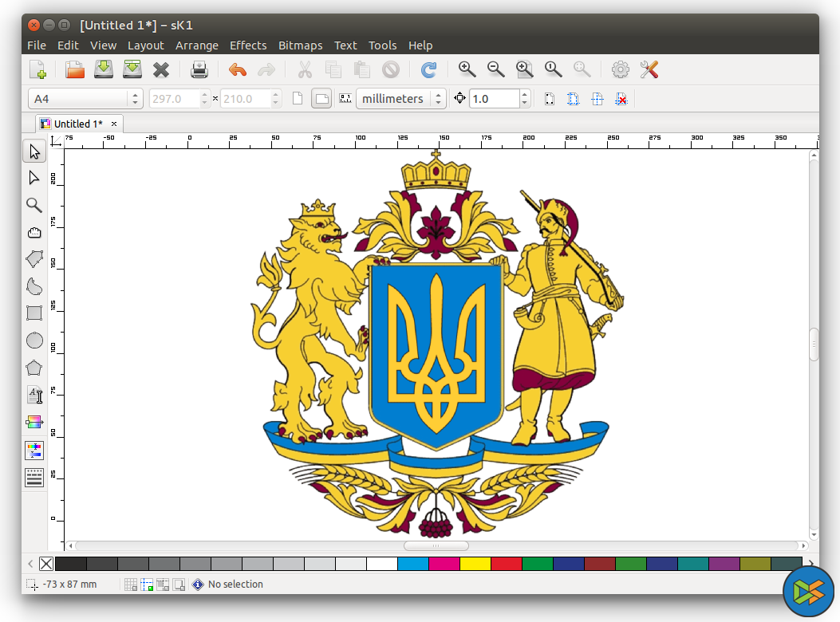Image resolution: width=840 pixels, height=622 pixels.
Task: Toggle snap to grid in status bar
Action: [131, 585]
